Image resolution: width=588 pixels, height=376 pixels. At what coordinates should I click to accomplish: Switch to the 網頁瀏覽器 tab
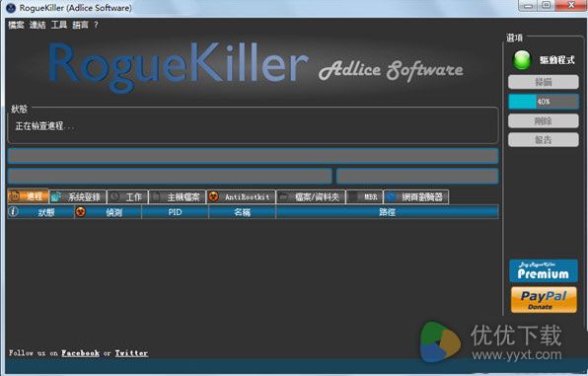[x=416, y=196]
